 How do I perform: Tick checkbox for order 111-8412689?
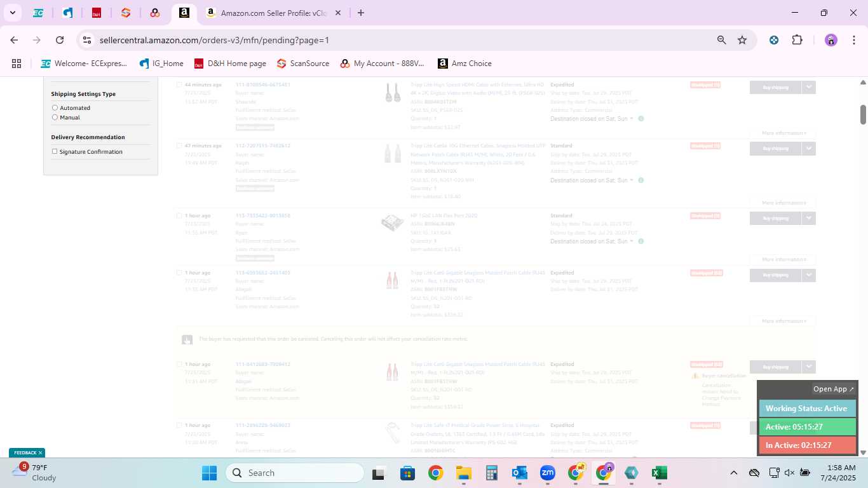tap(179, 364)
